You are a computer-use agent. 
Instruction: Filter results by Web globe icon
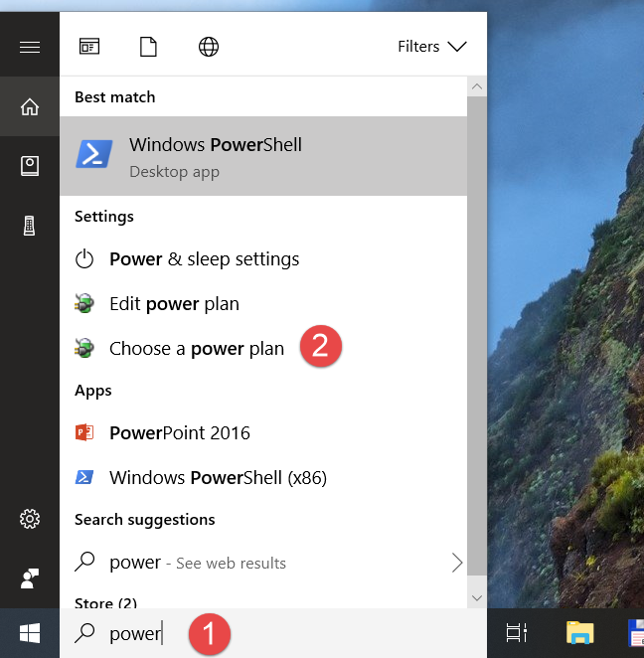tap(208, 47)
